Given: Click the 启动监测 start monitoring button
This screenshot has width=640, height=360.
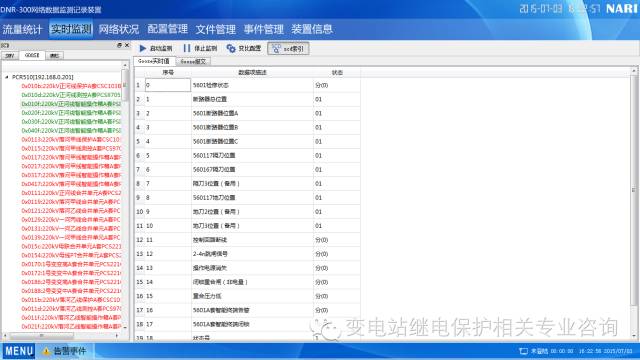Looking at the screenshot, I should 156,48.
